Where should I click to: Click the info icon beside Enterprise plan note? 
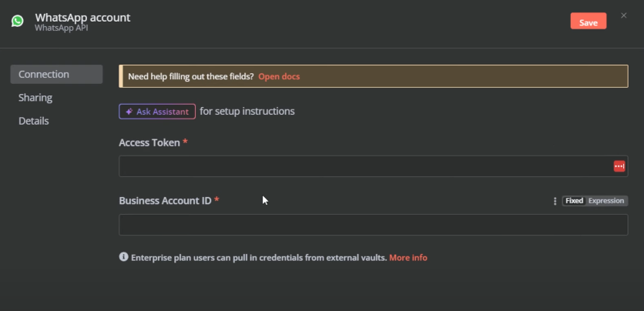(x=123, y=257)
